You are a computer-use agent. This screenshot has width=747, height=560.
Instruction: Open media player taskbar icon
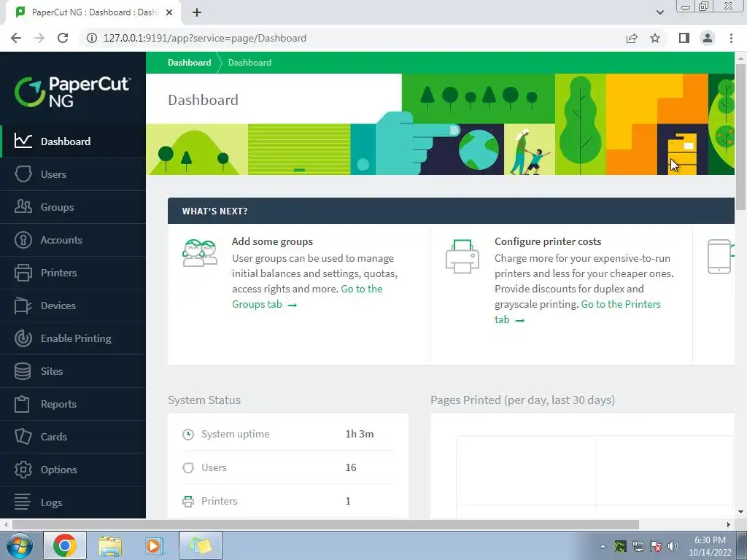[155, 545]
